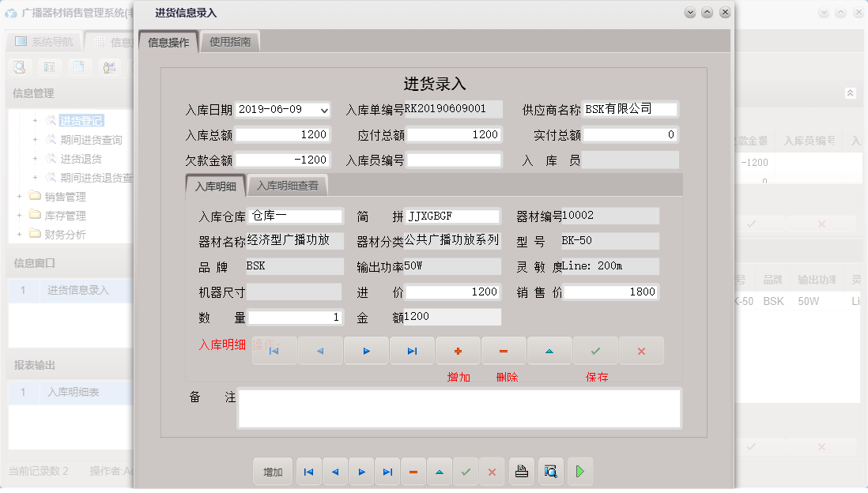Select the print icon on the bottom toolbar
The height and width of the screenshot is (493, 868).
pos(523,472)
